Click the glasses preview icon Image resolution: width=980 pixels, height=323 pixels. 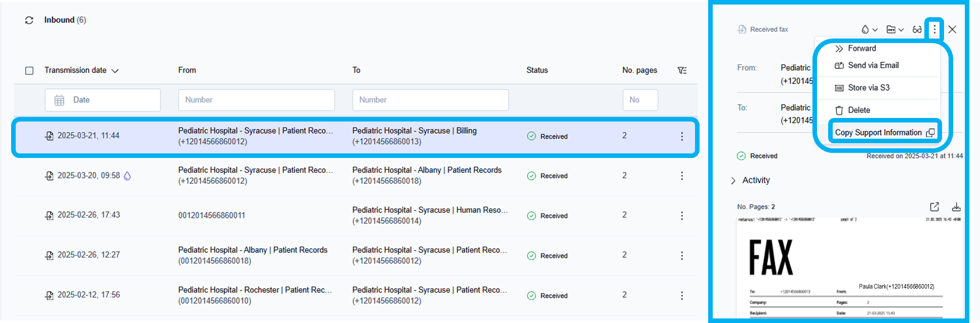click(917, 29)
